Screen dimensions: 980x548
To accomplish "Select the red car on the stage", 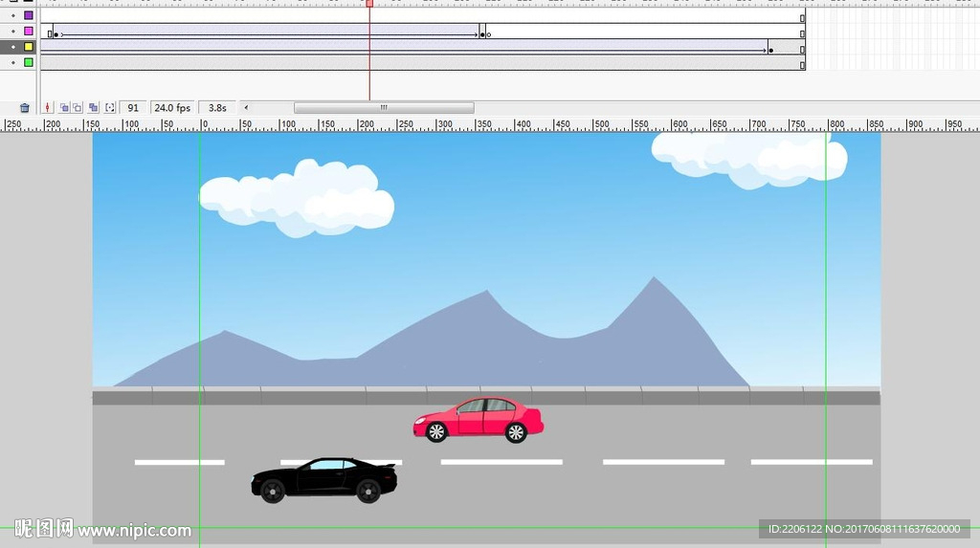I will point(479,419).
